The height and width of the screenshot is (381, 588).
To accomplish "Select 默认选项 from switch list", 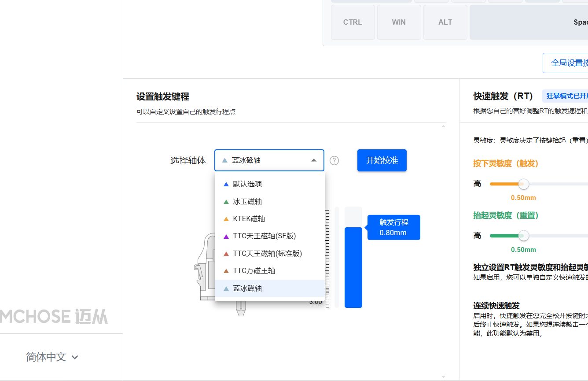I will [269, 184].
